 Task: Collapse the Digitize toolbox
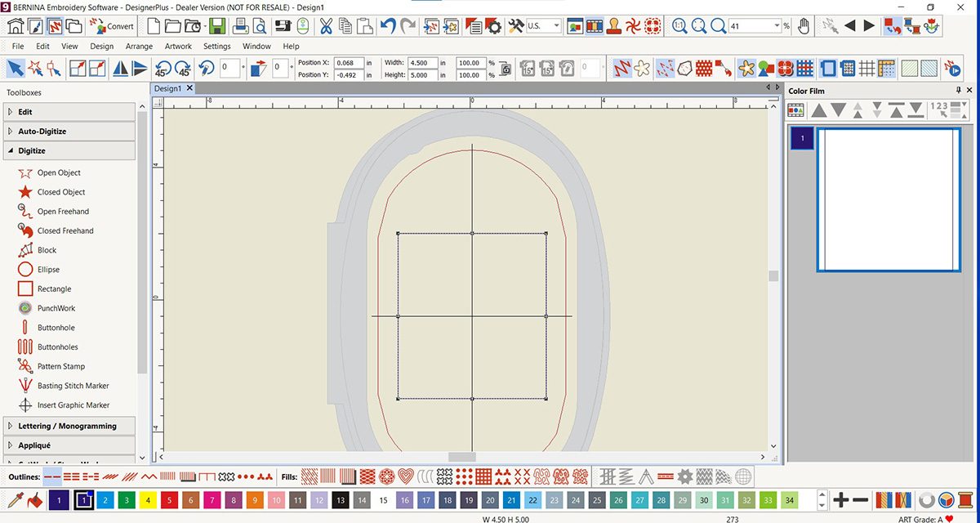click(69, 151)
